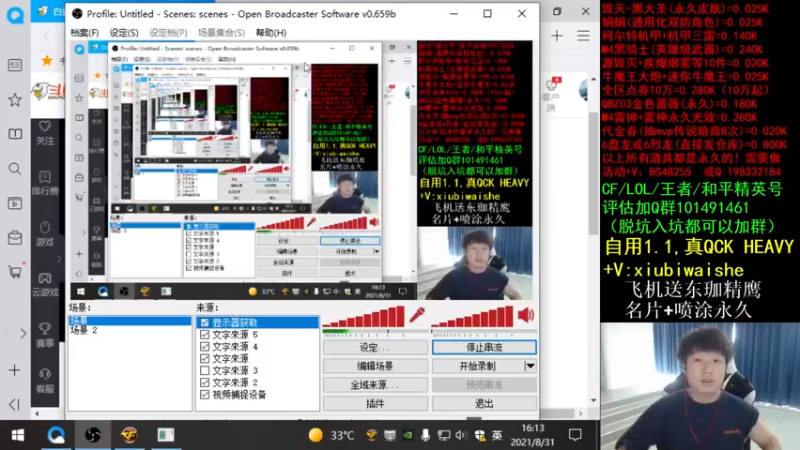Uncheck the 文字來源 2 source
Screen dimensions: 800x450
(205, 383)
